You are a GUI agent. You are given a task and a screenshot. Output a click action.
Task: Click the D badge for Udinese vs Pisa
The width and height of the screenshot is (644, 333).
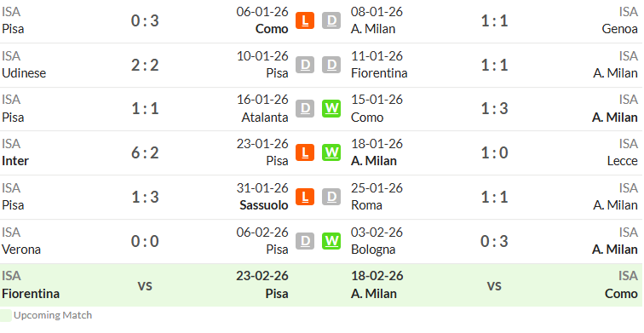point(305,65)
